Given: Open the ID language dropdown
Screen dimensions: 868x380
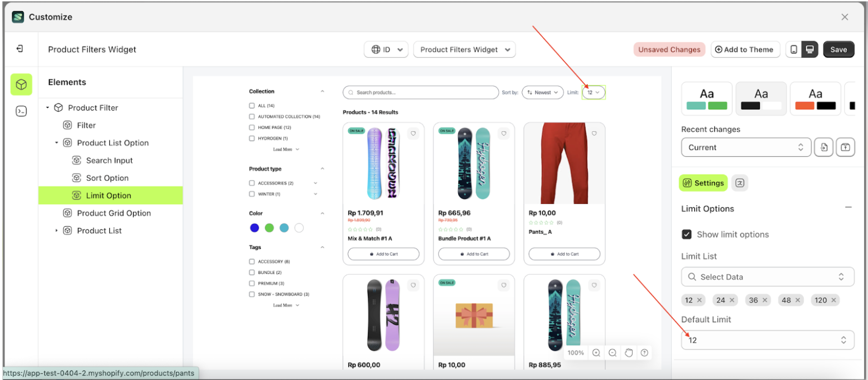Looking at the screenshot, I should (x=386, y=49).
